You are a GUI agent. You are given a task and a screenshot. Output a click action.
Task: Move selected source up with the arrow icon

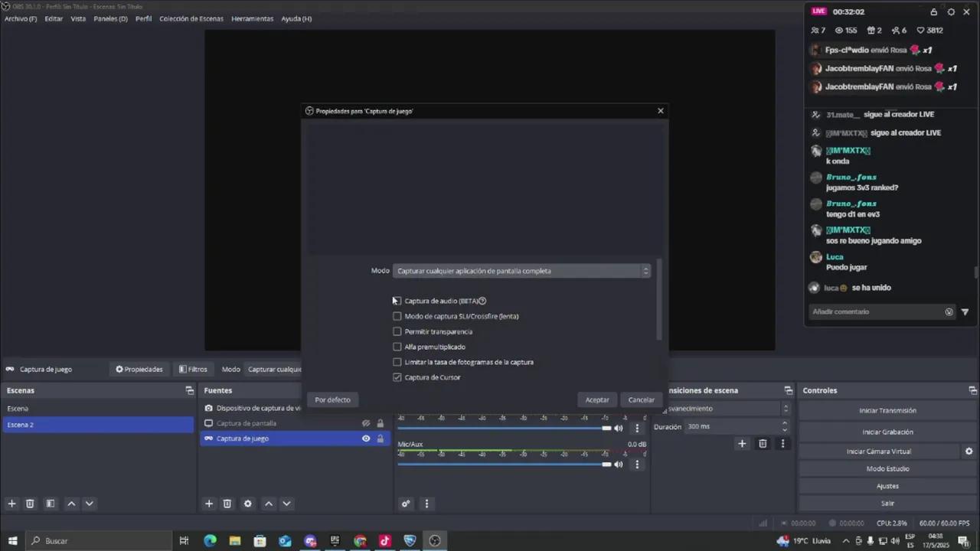tap(268, 504)
